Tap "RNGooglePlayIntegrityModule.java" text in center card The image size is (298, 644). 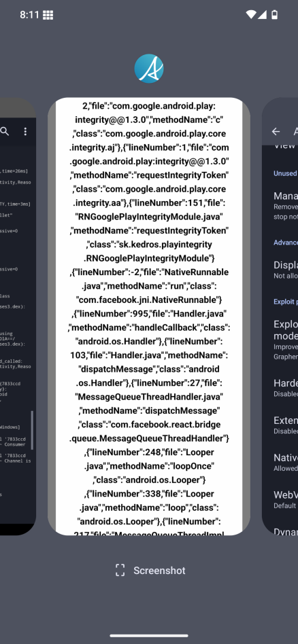(x=149, y=217)
